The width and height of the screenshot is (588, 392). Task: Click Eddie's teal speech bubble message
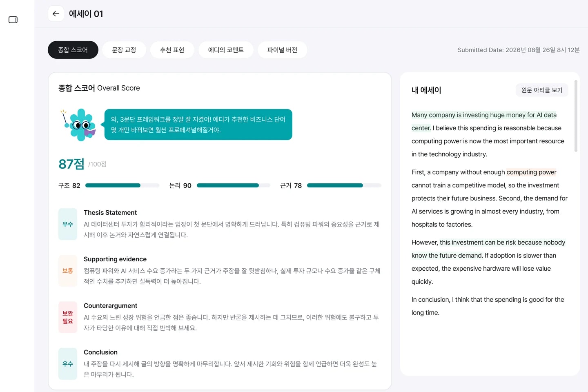coord(198,125)
